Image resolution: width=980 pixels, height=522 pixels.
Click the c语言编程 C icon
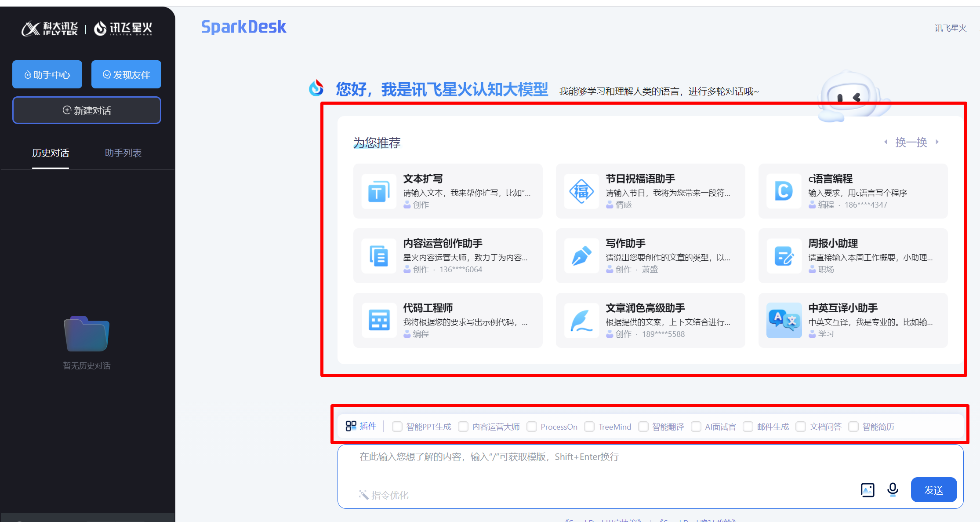[784, 191]
